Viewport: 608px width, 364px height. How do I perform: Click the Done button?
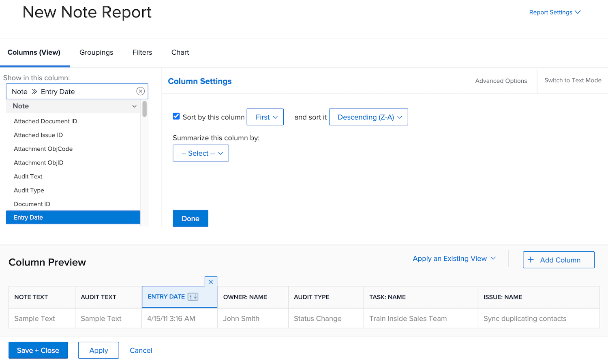(x=190, y=218)
